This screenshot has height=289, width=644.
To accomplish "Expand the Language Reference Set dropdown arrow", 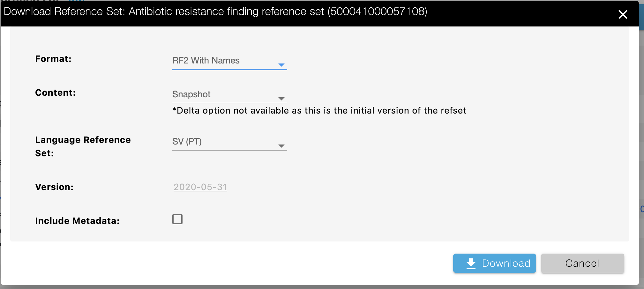I will coord(281,146).
